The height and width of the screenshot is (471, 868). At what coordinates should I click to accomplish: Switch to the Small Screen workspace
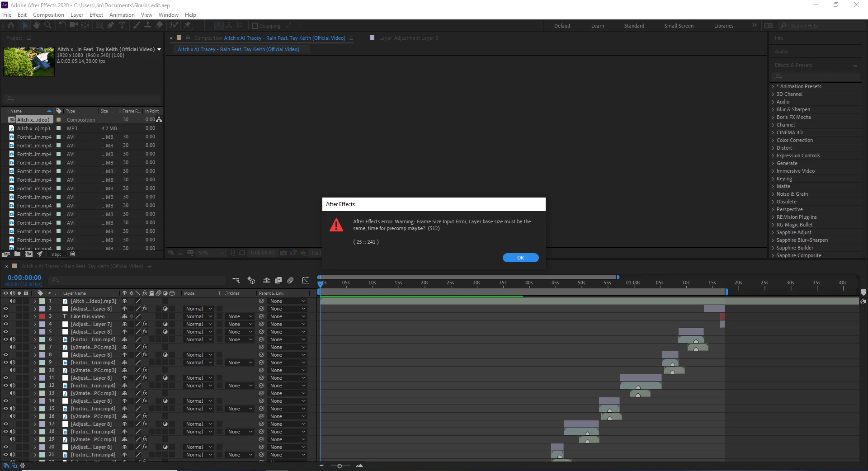[679, 26]
